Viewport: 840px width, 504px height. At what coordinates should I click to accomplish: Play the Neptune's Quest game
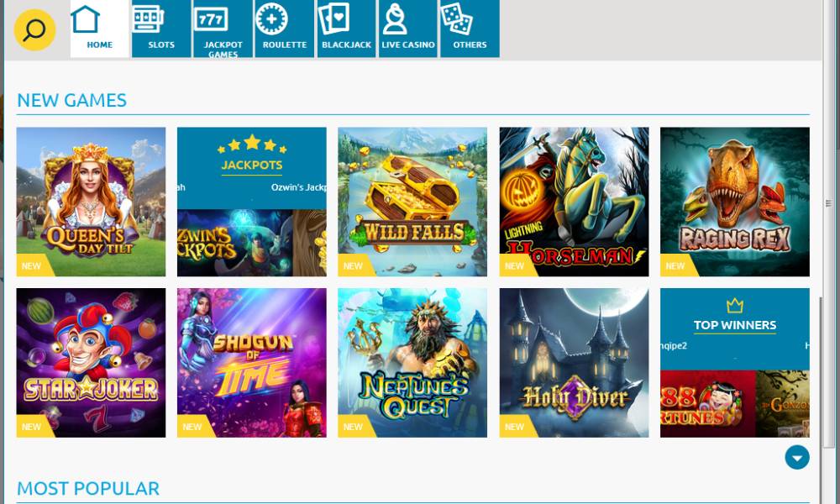click(412, 363)
